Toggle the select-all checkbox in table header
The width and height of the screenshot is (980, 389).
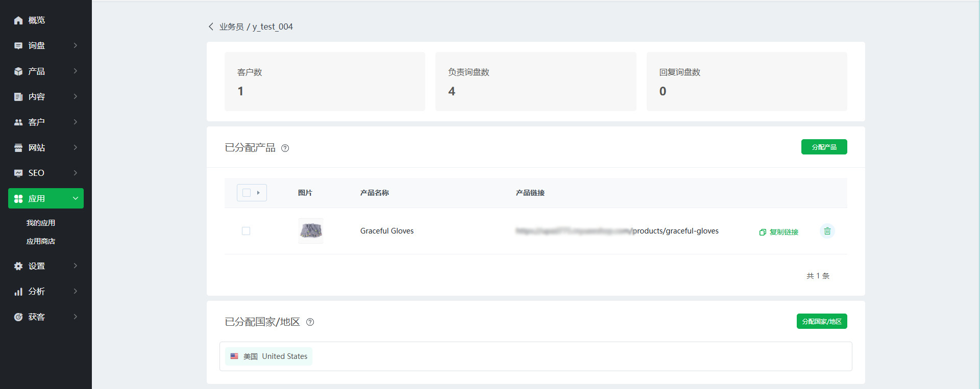(247, 193)
